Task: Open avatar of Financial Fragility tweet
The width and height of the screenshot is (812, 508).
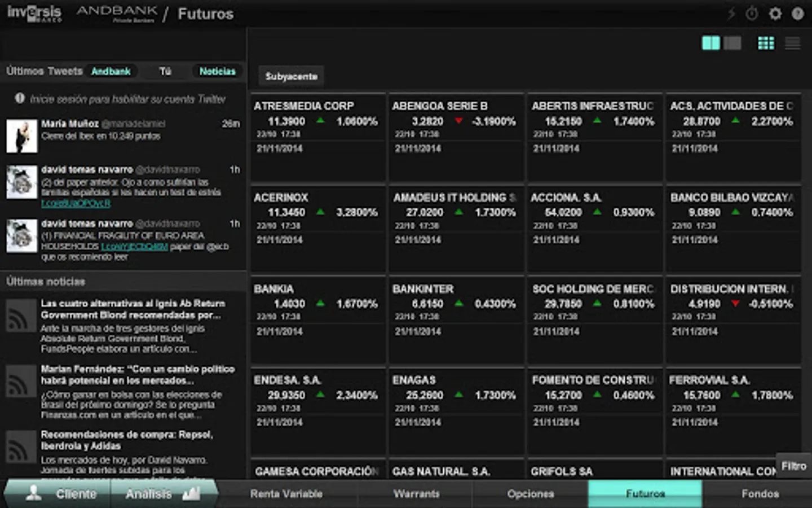Action: pos(21,235)
